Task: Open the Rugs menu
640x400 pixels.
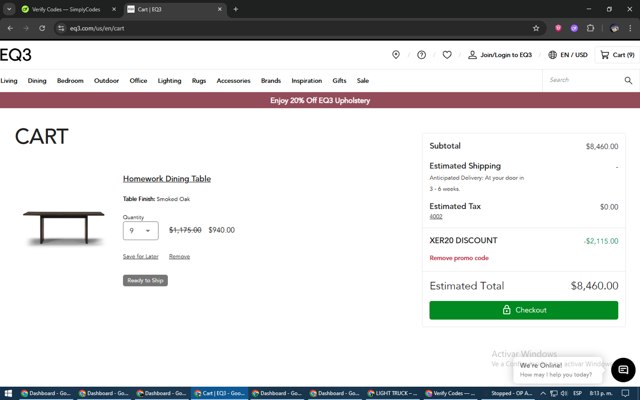Action: [x=199, y=81]
